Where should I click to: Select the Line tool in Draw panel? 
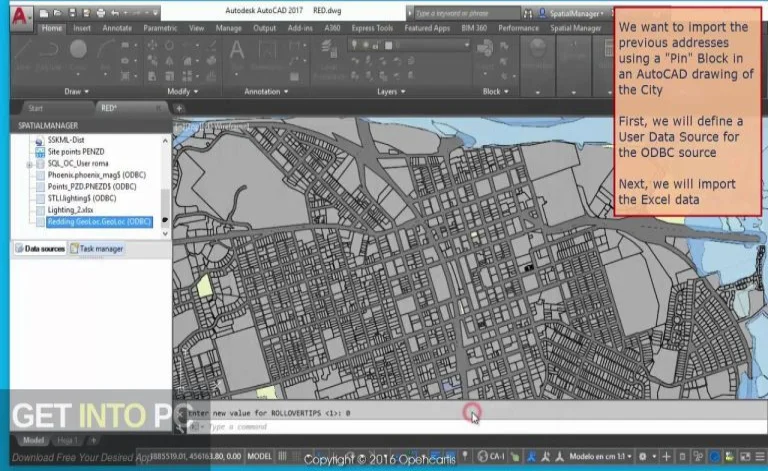point(24,55)
